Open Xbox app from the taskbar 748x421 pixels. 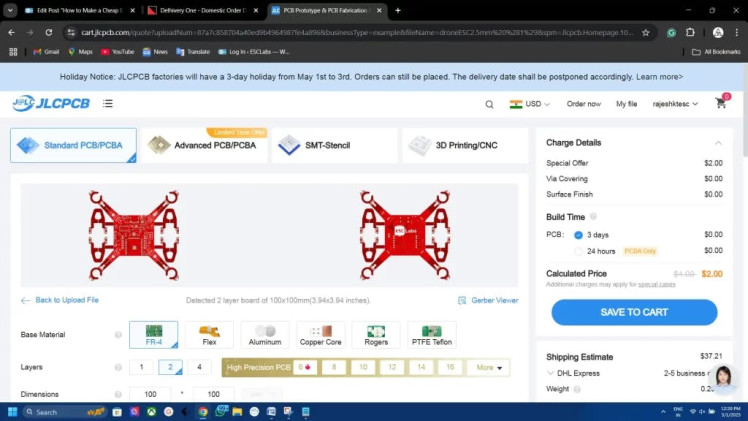(151, 412)
